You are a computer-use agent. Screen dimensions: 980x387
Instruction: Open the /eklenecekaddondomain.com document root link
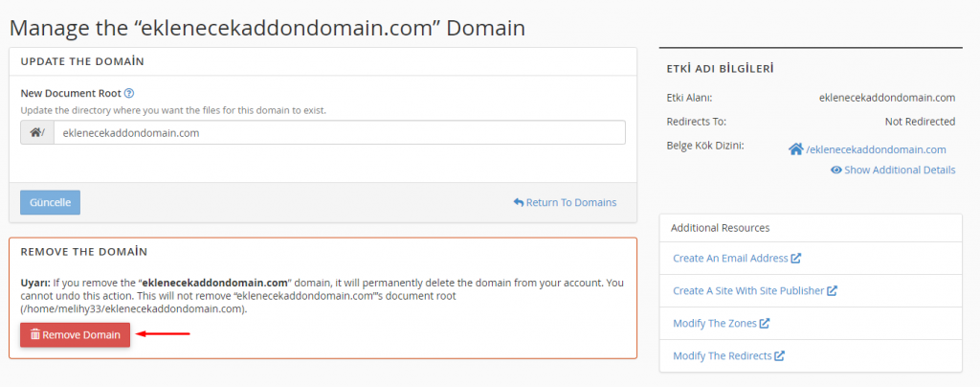pos(876,149)
